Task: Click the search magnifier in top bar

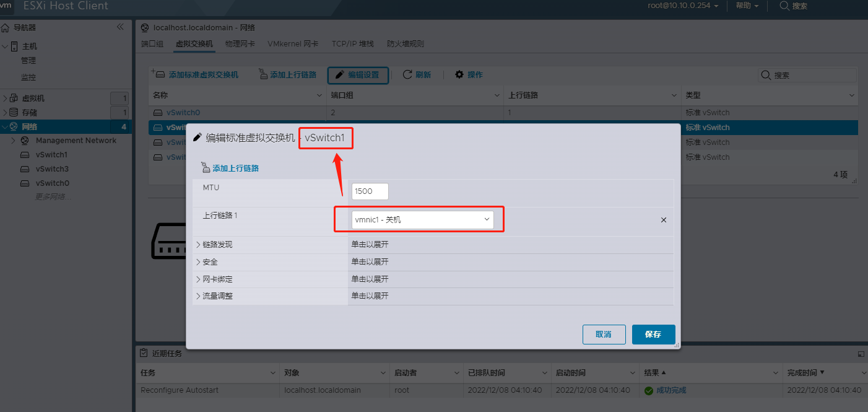Action: click(x=784, y=6)
